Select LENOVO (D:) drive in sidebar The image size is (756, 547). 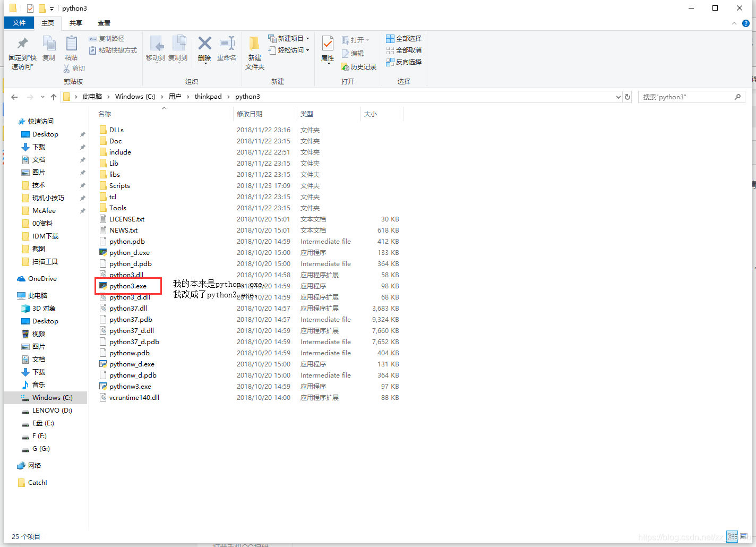tap(52, 411)
